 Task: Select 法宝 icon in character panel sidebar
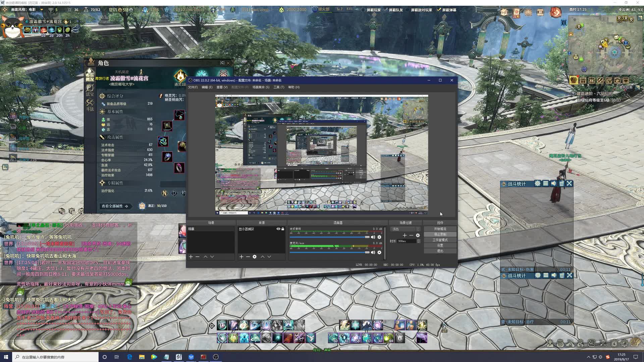90,90
